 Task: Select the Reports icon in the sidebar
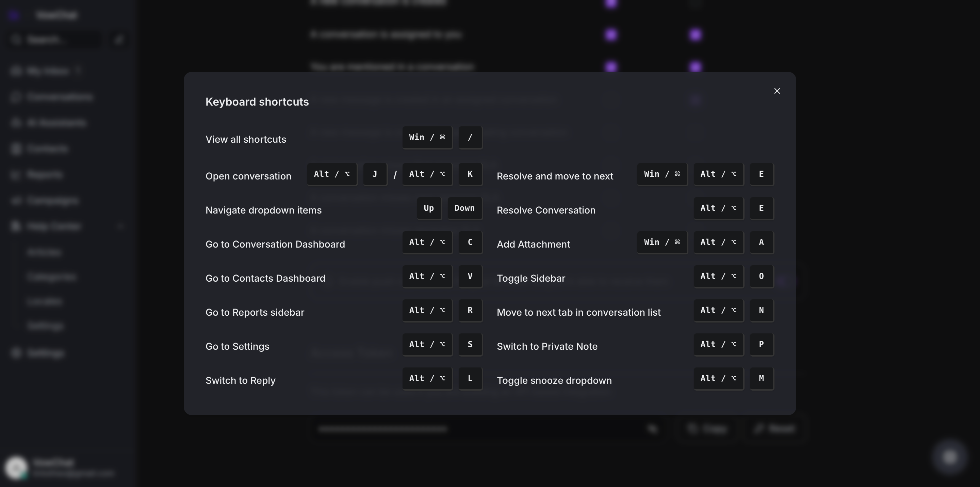(16, 175)
